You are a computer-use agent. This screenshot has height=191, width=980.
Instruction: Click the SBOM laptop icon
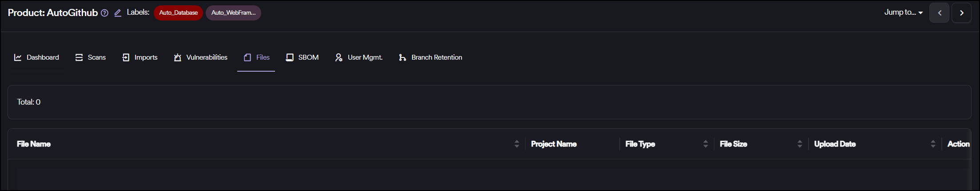290,57
